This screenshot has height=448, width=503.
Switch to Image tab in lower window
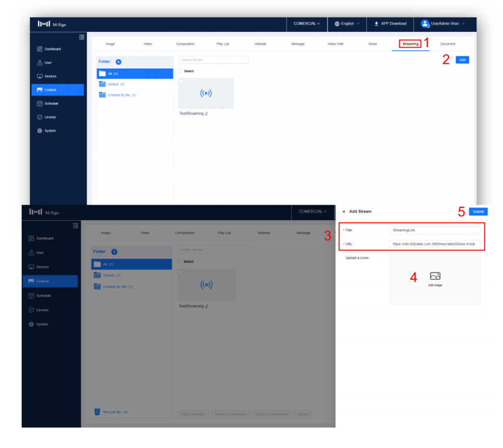coord(106,233)
